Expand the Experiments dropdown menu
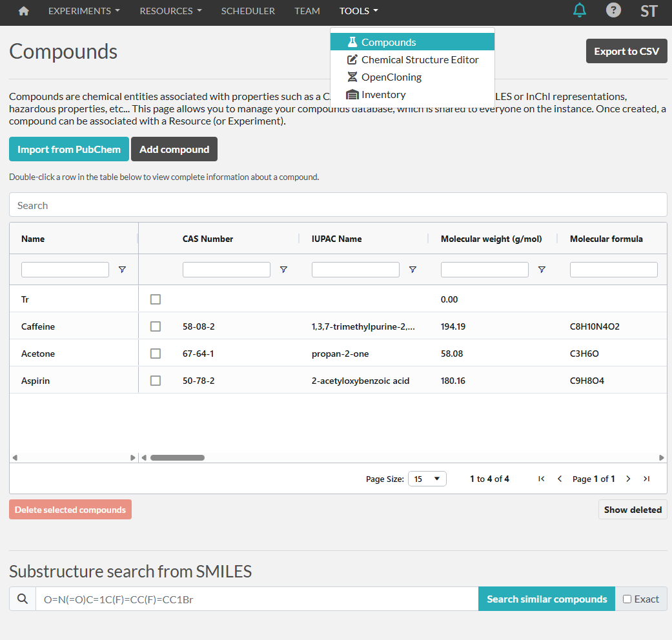 pos(84,11)
